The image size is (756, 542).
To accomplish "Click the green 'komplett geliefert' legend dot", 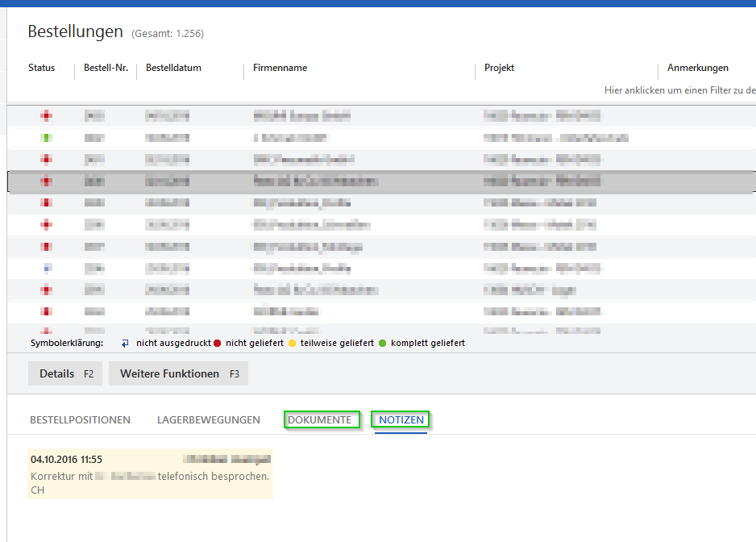I will [x=382, y=343].
